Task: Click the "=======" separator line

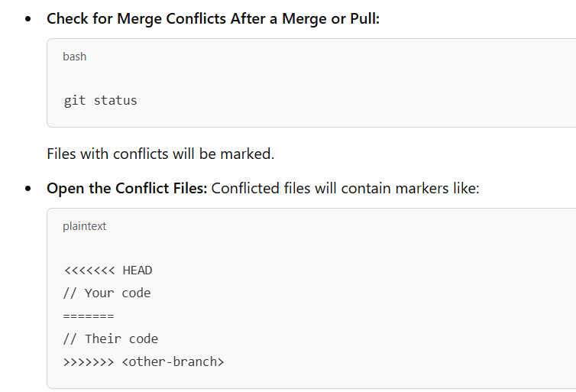Action: click(89, 316)
